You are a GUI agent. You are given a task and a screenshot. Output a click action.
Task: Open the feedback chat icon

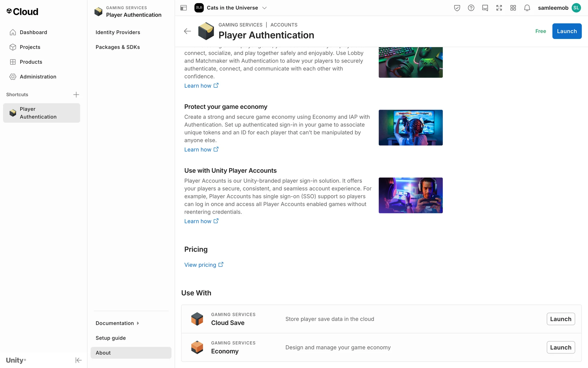coord(485,8)
